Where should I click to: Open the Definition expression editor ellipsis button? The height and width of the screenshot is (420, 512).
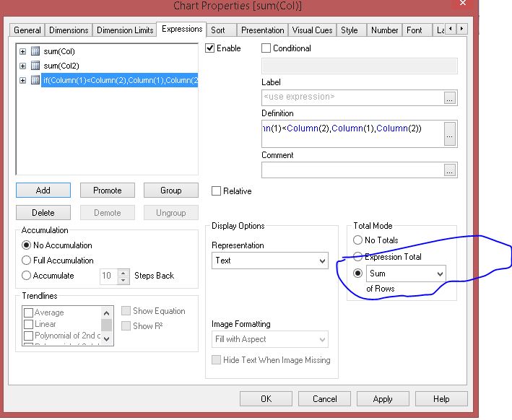(450, 134)
